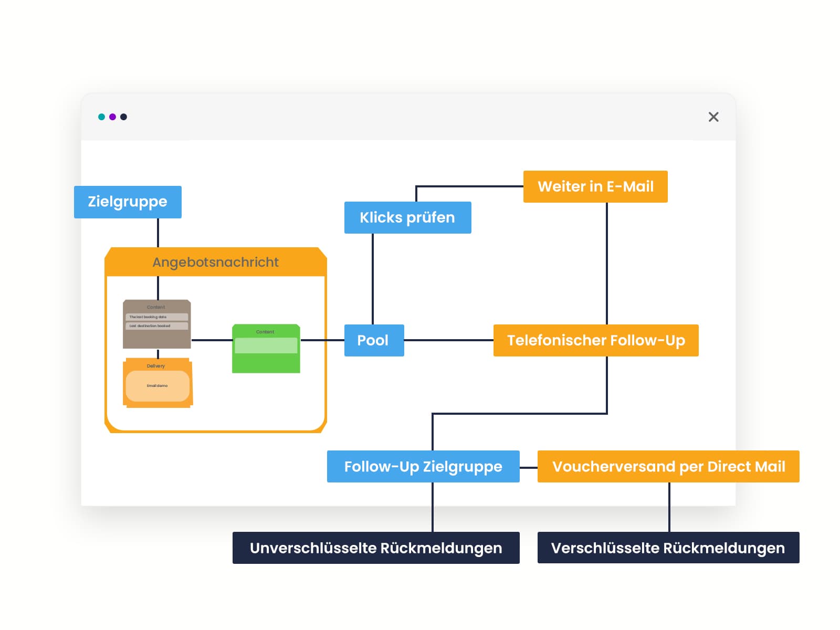Click the Follow-Up Zielgruppe block
The width and height of the screenshot is (840, 630).
(x=423, y=466)
